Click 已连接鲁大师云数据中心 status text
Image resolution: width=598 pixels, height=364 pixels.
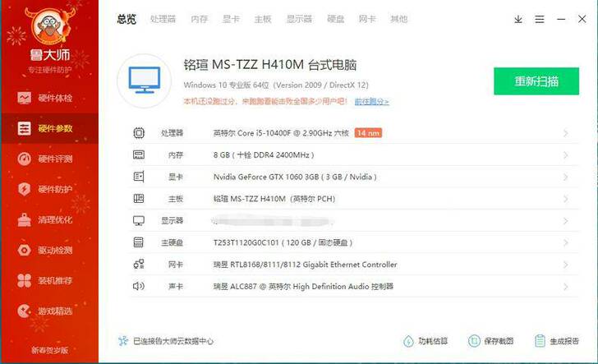pos(173,341)
